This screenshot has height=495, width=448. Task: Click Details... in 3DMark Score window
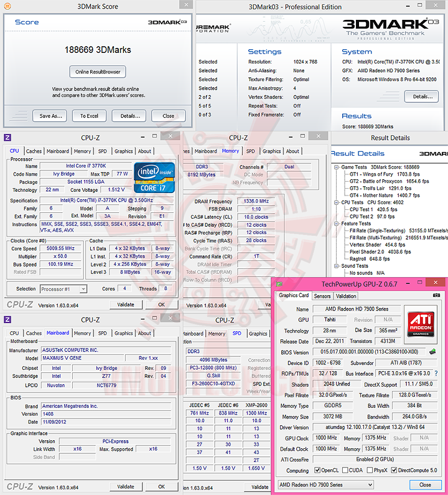(x=129, y=116)
